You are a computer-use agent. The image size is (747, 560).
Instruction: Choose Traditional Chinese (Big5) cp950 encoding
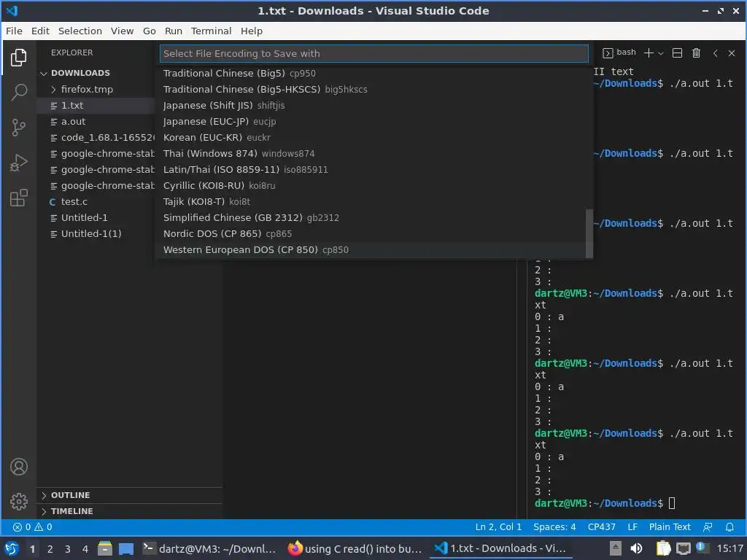point(371,74)
